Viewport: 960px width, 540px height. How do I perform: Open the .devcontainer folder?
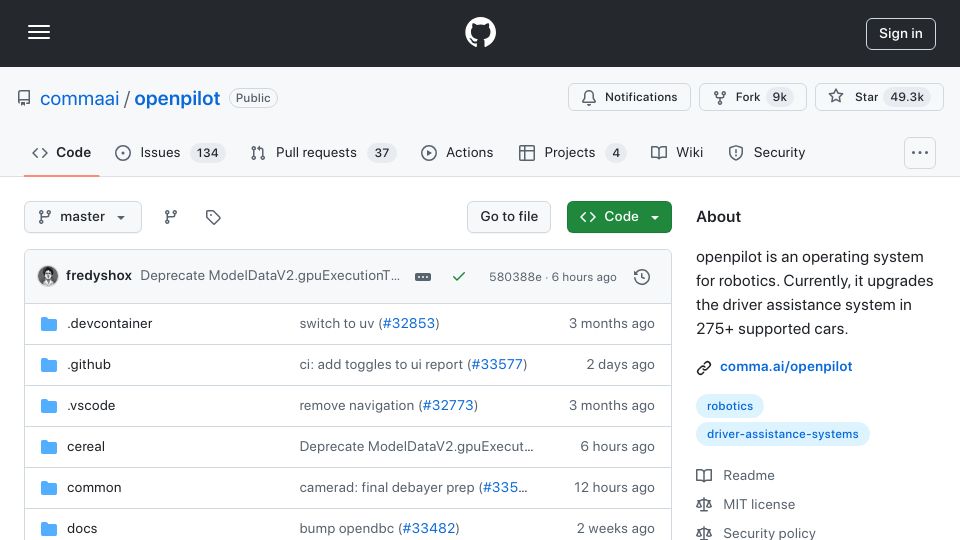tap(110, 323)
